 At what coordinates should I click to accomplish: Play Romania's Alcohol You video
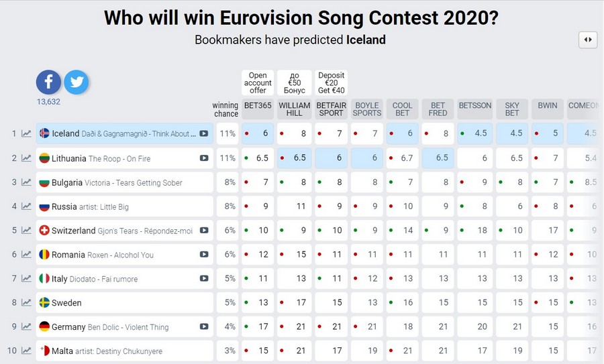203,255
